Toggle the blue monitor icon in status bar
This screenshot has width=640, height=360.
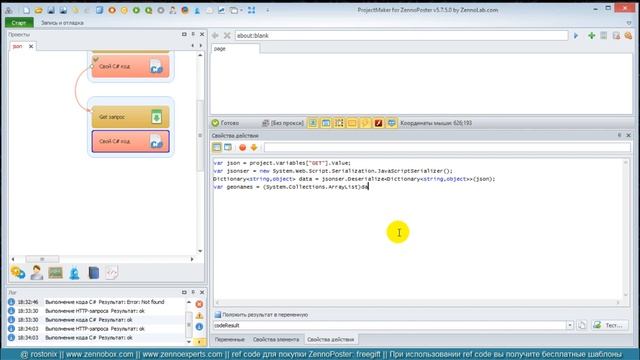pos(391,123)
